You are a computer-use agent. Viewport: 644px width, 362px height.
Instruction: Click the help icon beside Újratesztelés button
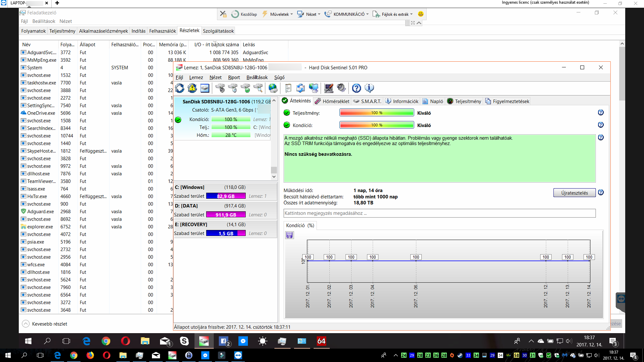click(601, 192)
